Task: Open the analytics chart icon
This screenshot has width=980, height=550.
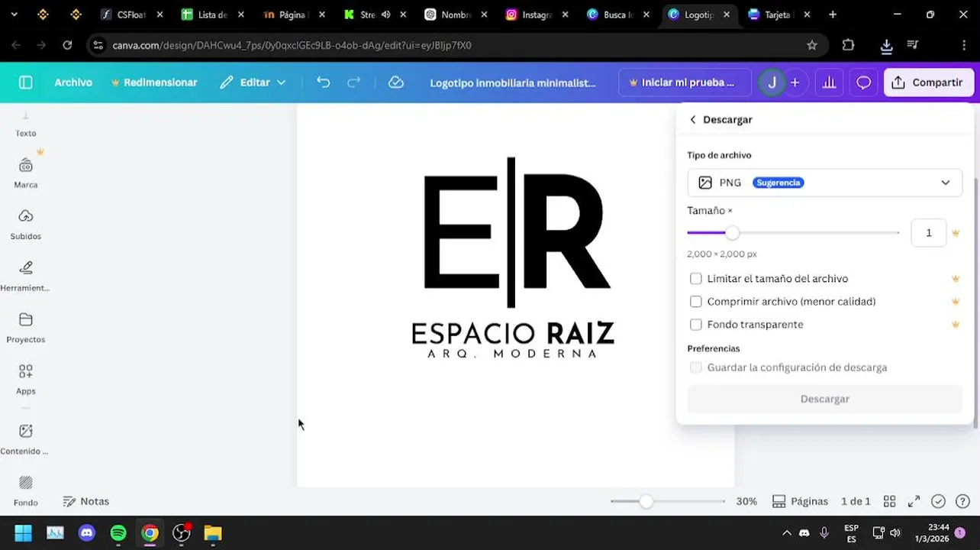Action: (x=829, y=82)
